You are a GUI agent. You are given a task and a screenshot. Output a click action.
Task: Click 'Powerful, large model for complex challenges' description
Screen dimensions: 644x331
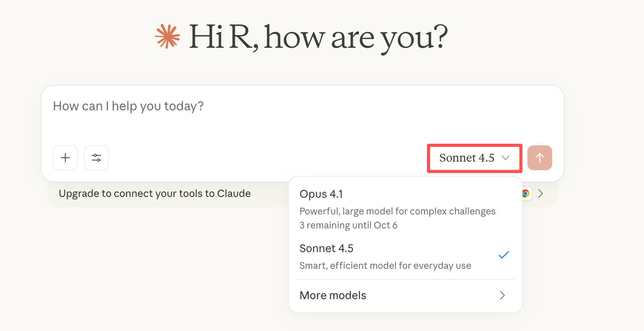click(397, 211)
